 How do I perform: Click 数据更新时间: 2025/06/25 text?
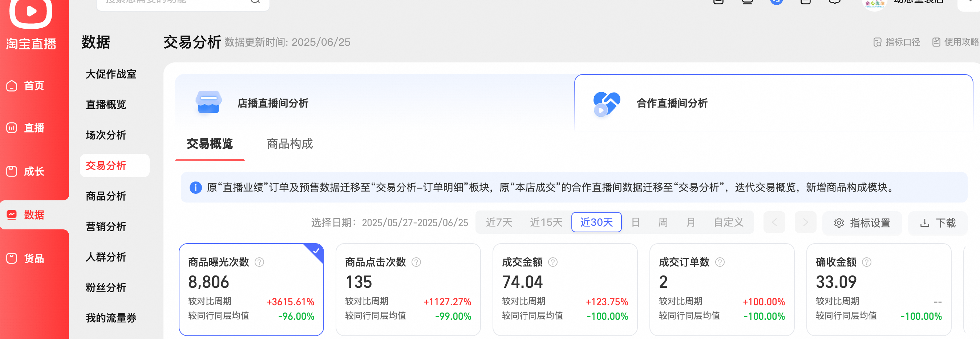click(x=287, y=42)
